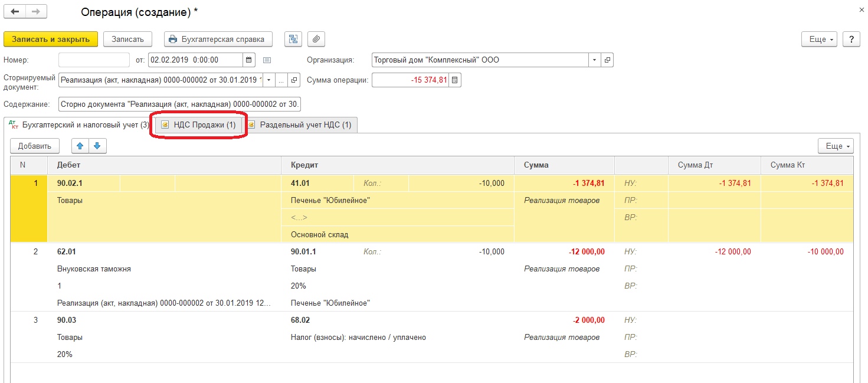Select debit account 90.03 in row 3
Image resolution: width=868 pixels, height=383 pixels.
pos(67,320)
